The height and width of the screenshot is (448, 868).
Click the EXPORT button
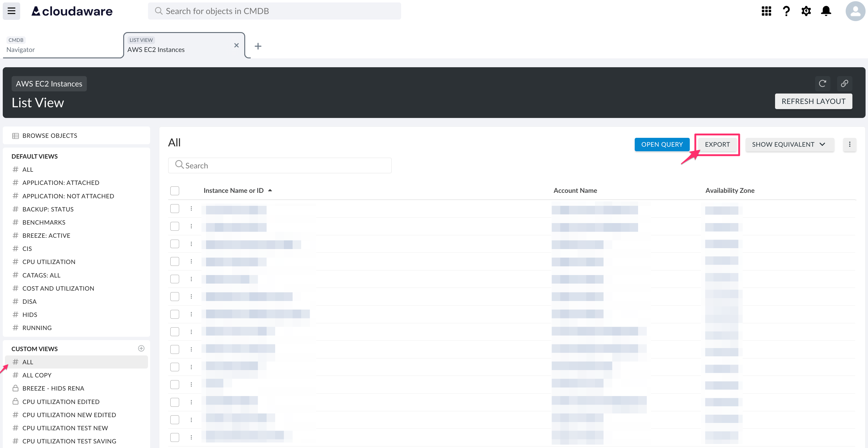[717, 144]
